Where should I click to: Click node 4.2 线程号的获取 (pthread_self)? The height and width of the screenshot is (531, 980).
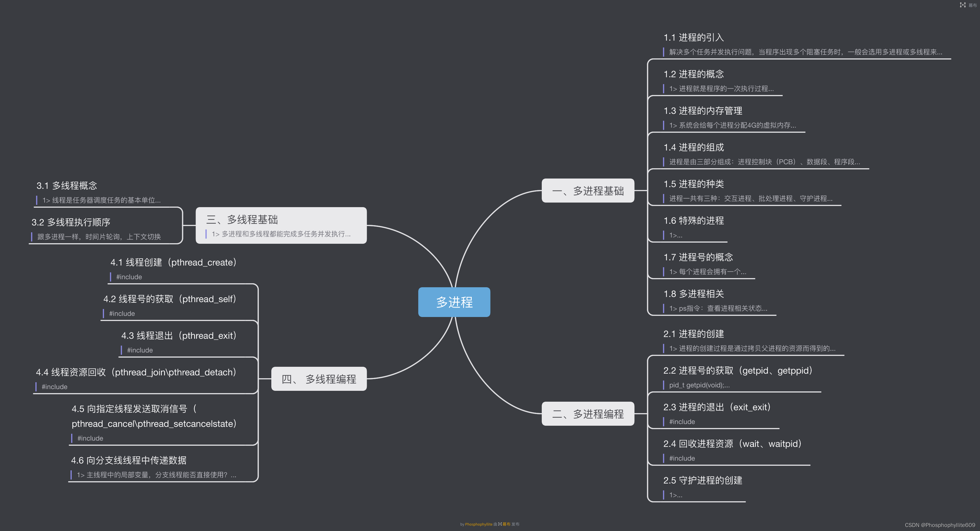(x=170, y=299)
